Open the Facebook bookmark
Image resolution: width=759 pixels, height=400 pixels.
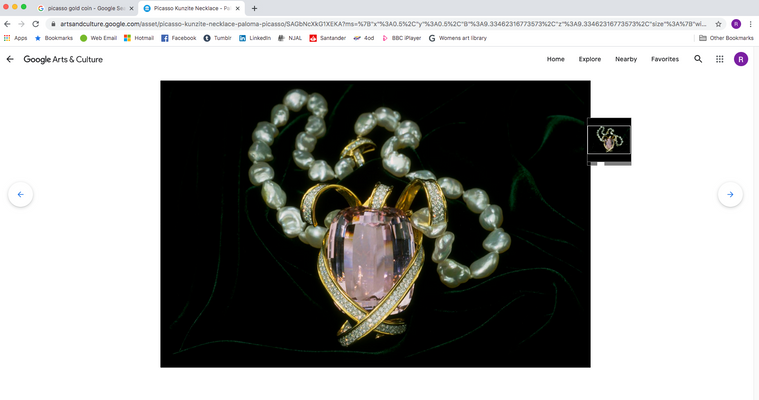(x=179, y=38)
